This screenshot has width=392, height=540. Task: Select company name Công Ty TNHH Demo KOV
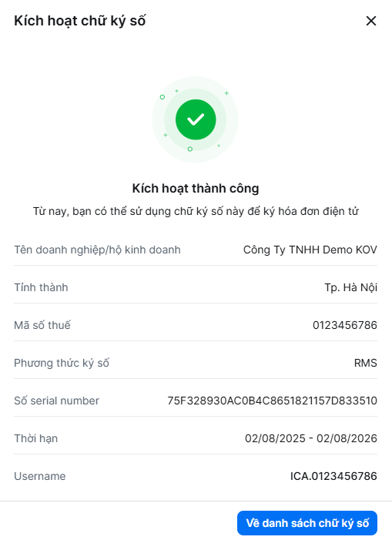pos(310,250)
